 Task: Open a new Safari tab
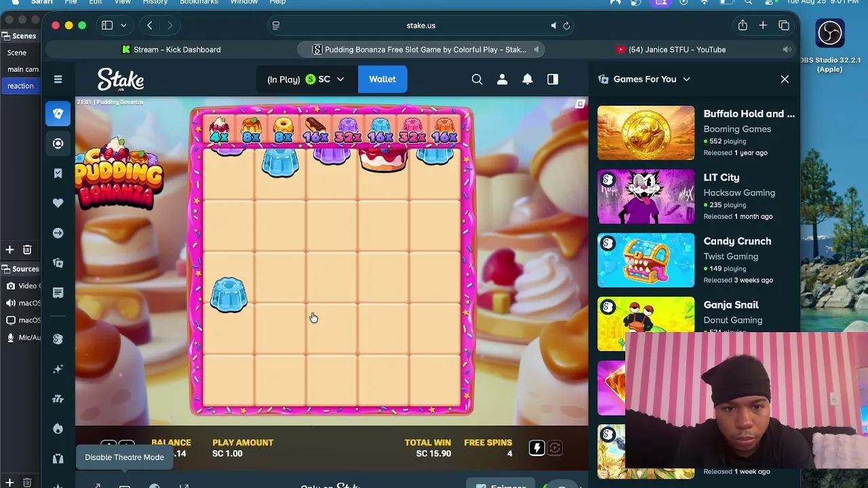click(x=763, y=26)
